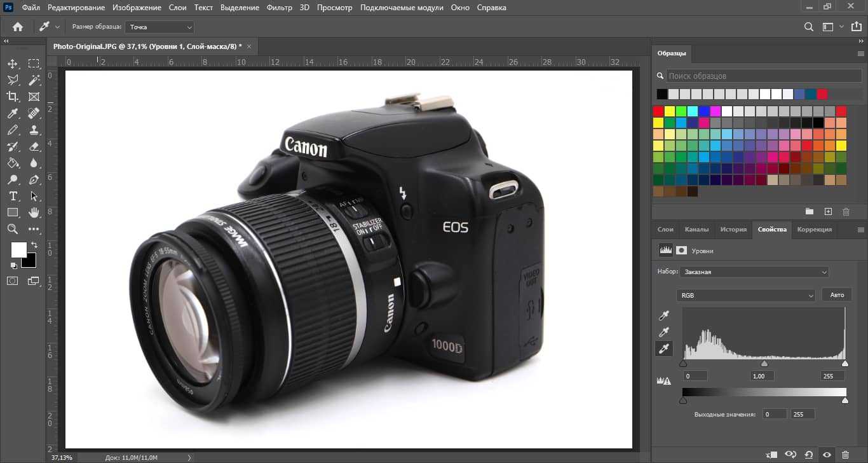868x463 pixels.
Task: Select the Hand tool
Action: [x=34, y=212]
